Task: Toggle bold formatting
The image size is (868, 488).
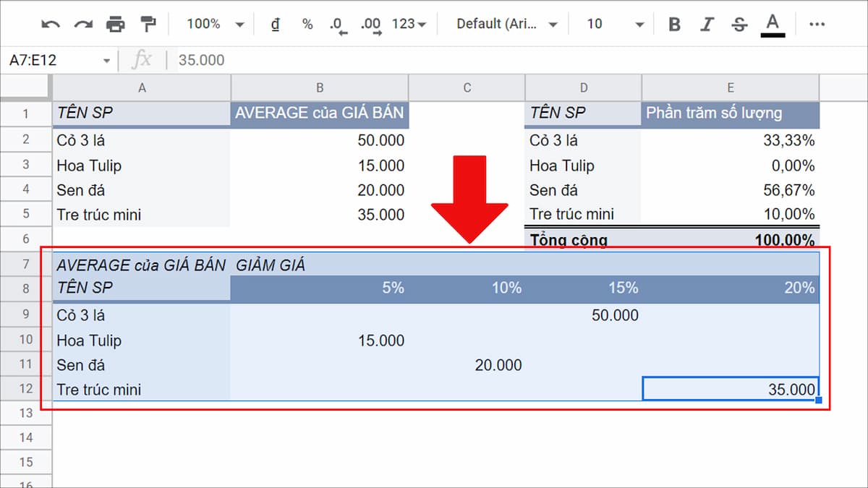Action: [674, 25]
